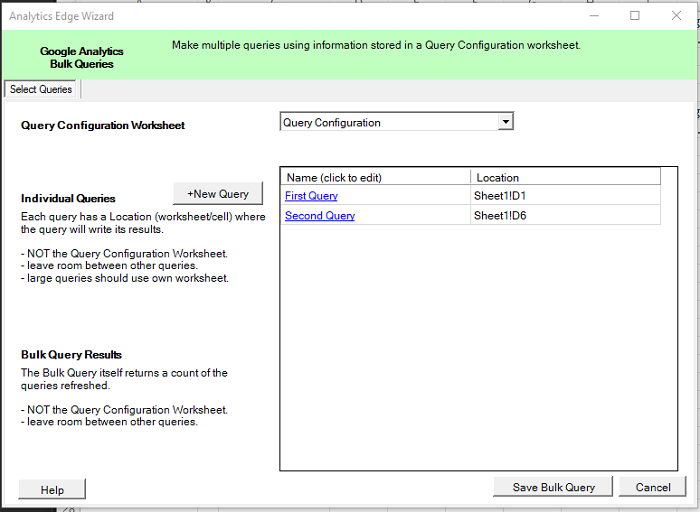Click the Analytics Edge Wizard title text

61,16
